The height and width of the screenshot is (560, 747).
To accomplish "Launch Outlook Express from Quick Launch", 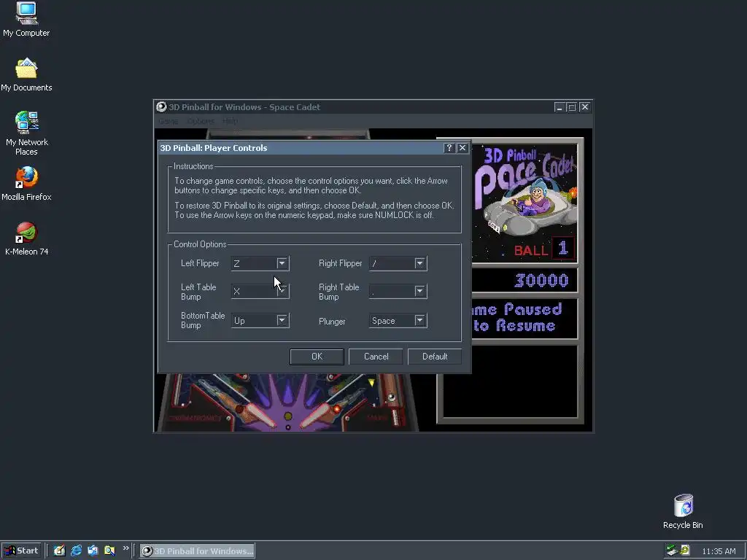I will click(93, 551).
